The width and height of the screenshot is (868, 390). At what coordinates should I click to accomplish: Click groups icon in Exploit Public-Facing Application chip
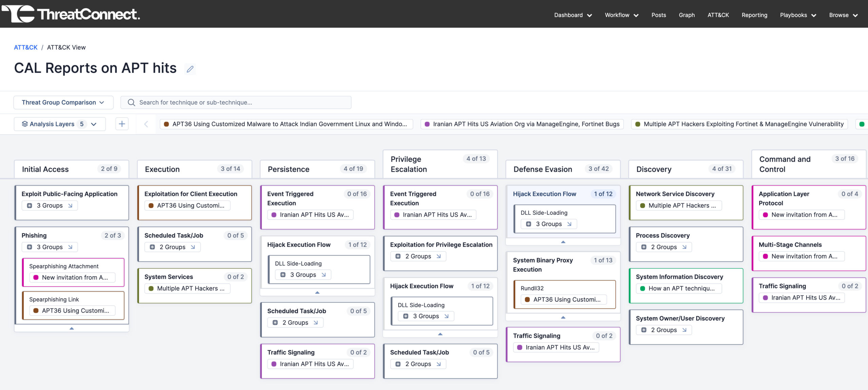coord(29,205)
